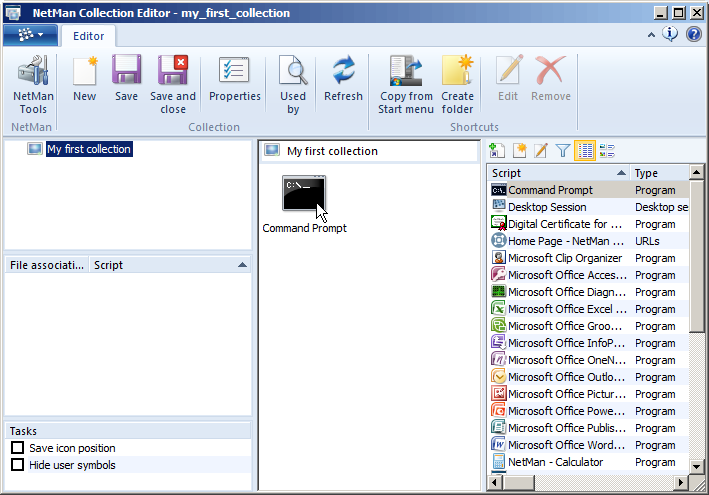709x495 pixels.
Task: Click Save and close in ribbon
Action: click(x=173, y=85)
